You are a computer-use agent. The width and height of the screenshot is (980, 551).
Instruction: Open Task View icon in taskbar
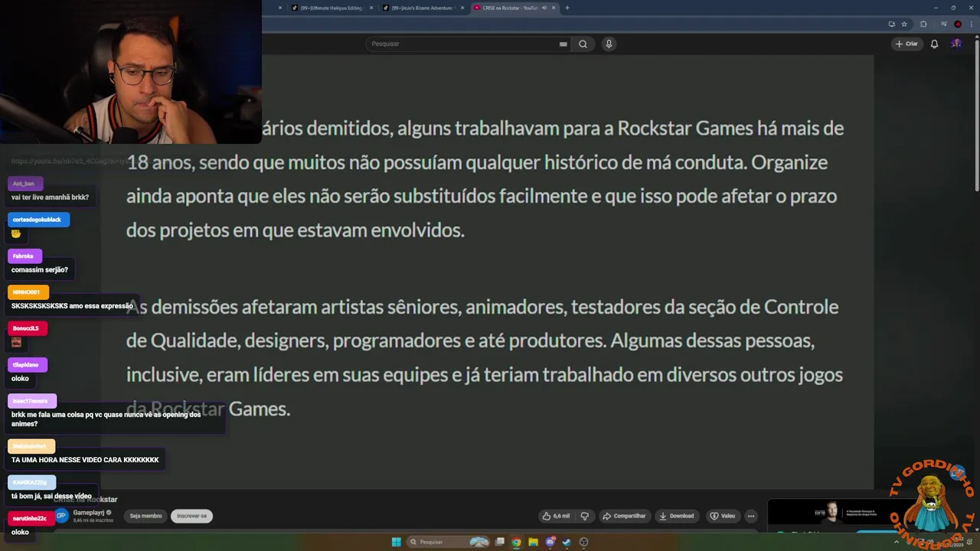pos(499,542)
